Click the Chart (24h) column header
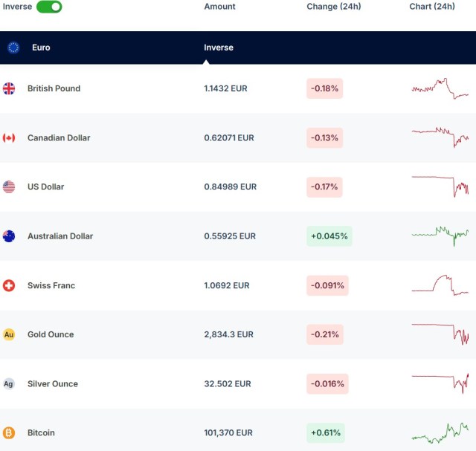476x451 pixels. point(431,7)
